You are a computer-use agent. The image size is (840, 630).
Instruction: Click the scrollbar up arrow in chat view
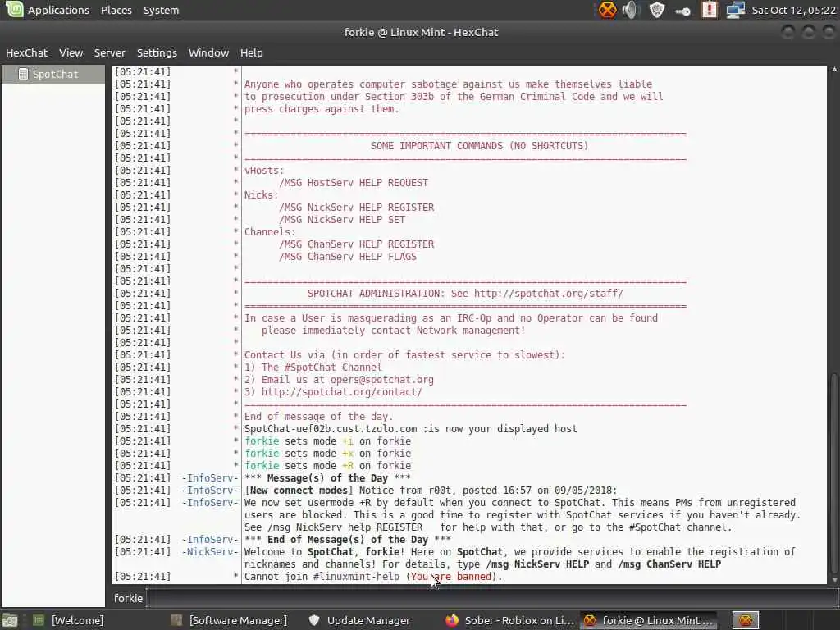tap(834, 70)
